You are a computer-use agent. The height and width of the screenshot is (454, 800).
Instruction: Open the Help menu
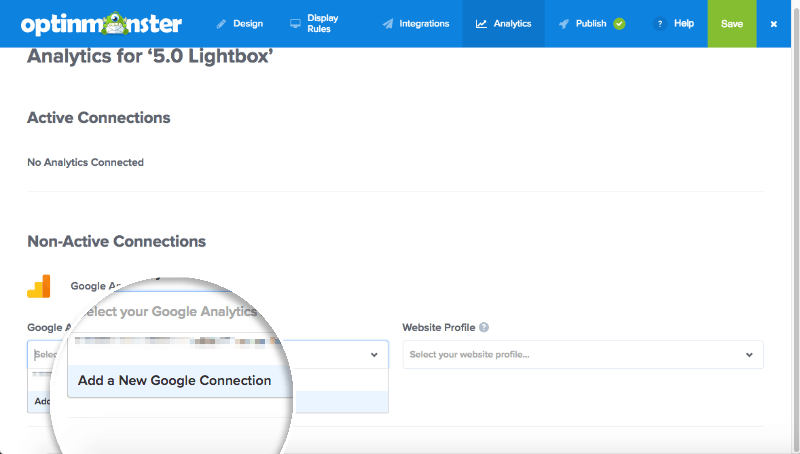673,23
